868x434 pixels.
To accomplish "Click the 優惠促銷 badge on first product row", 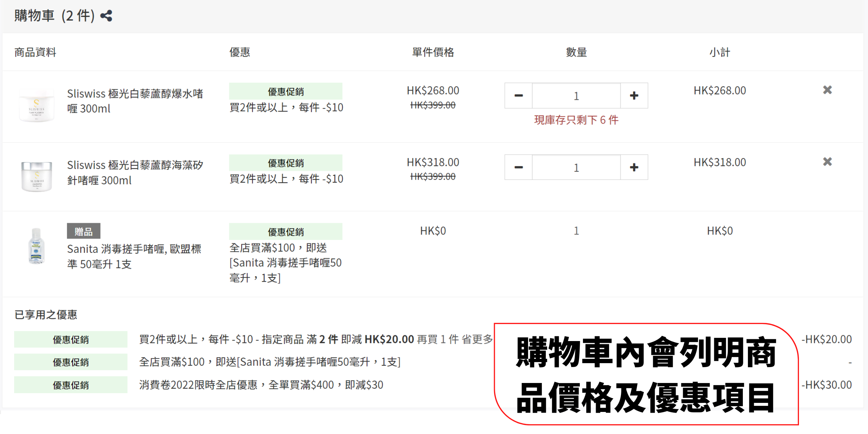I will 285,92.
